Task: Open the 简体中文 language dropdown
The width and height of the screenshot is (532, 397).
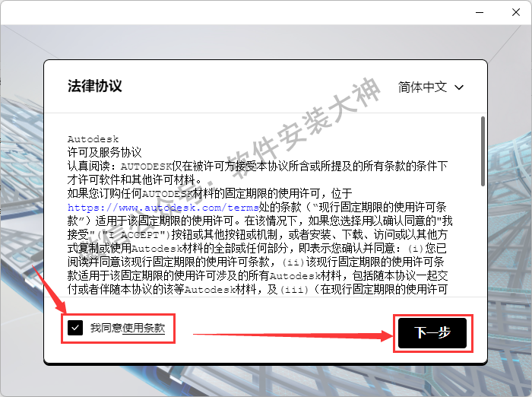Action: click(x=431, y=87)
